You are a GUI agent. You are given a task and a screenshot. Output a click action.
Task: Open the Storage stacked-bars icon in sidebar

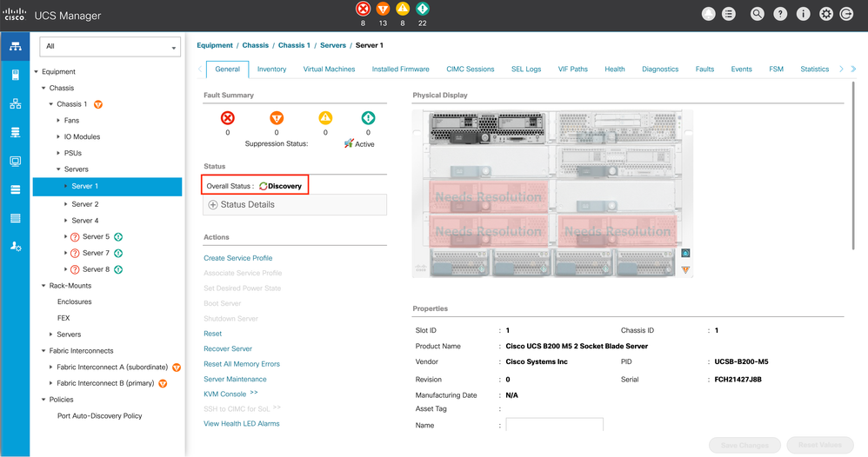click(15, 189)
